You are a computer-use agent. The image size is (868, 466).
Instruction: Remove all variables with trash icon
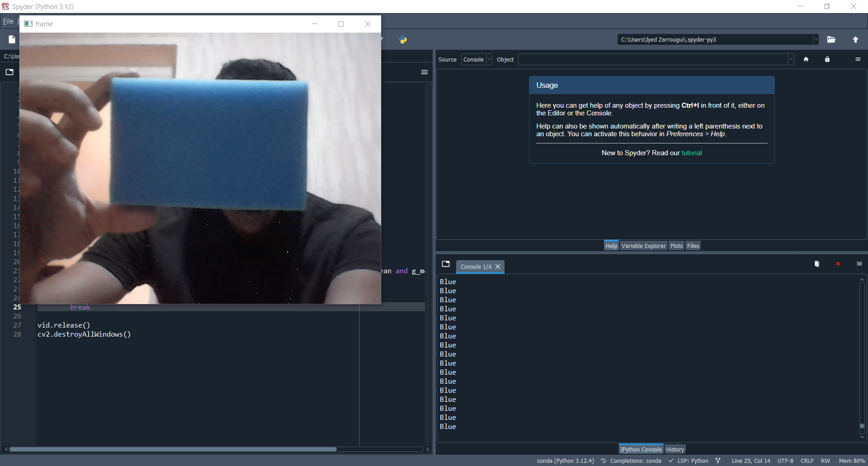(816, 264)
